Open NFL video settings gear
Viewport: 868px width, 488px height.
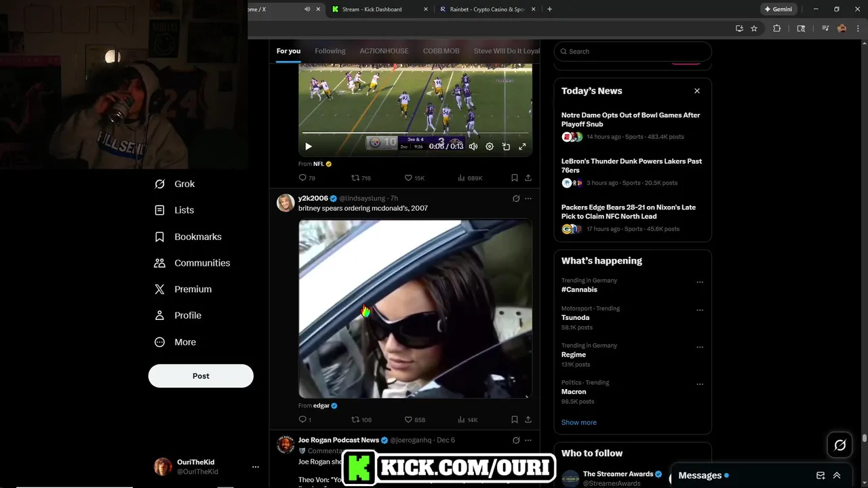click(490, 146)
